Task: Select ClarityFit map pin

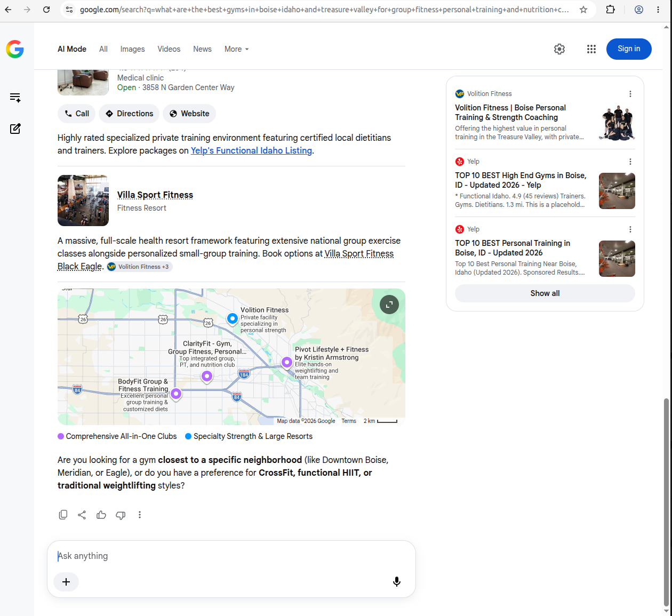Action: 207,377
